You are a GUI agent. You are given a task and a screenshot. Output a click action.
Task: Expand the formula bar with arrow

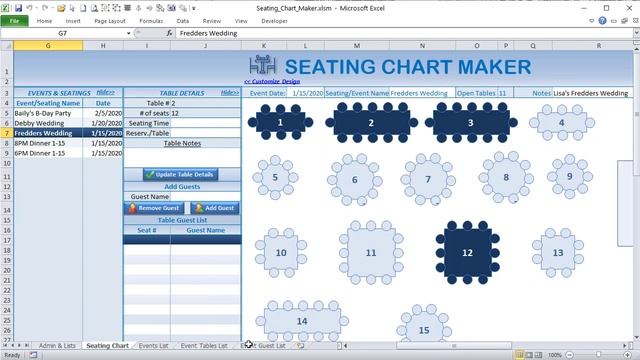click(636, 33)
